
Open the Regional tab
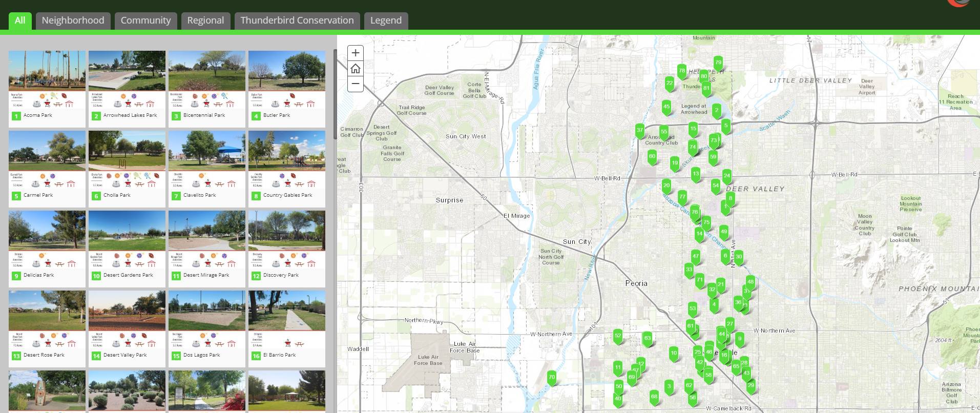tap(205, 20)
